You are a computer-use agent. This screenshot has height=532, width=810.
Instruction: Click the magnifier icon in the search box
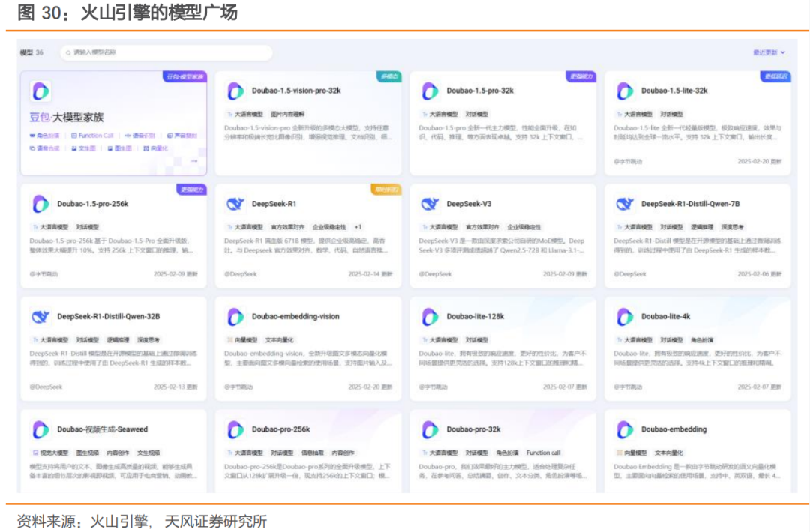(x=68, y=52)
